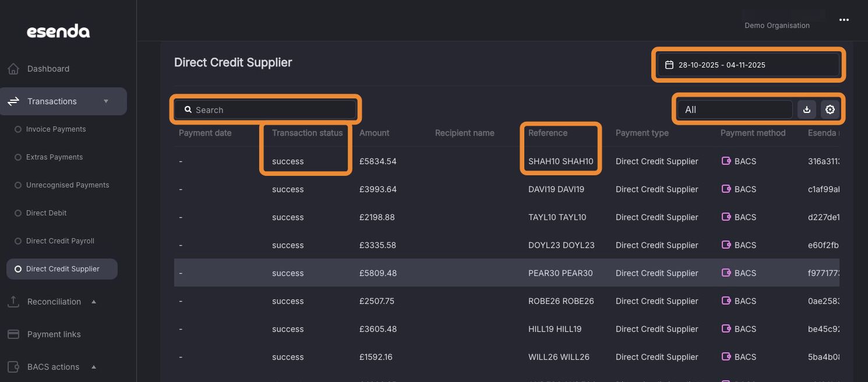Screen dimensions: 868x382
Task: Sort by Reference column header
Action: 548,133
